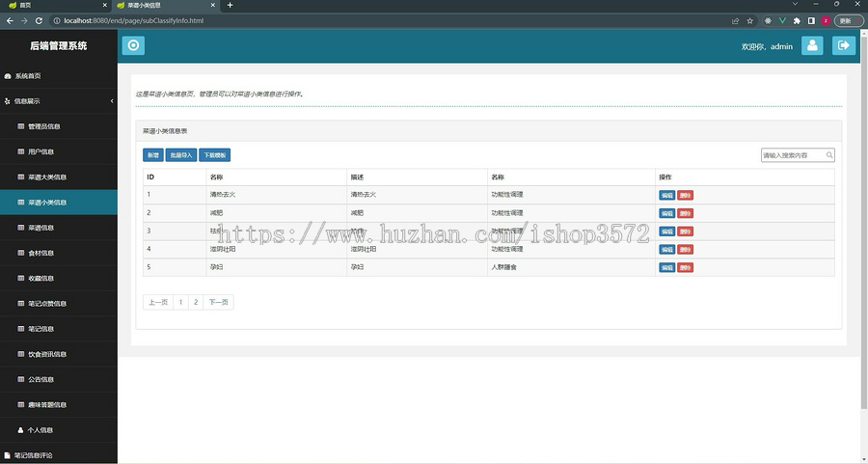Open 管理员信息 in the sidebar
868x464 pixels.
click(58, 126)
